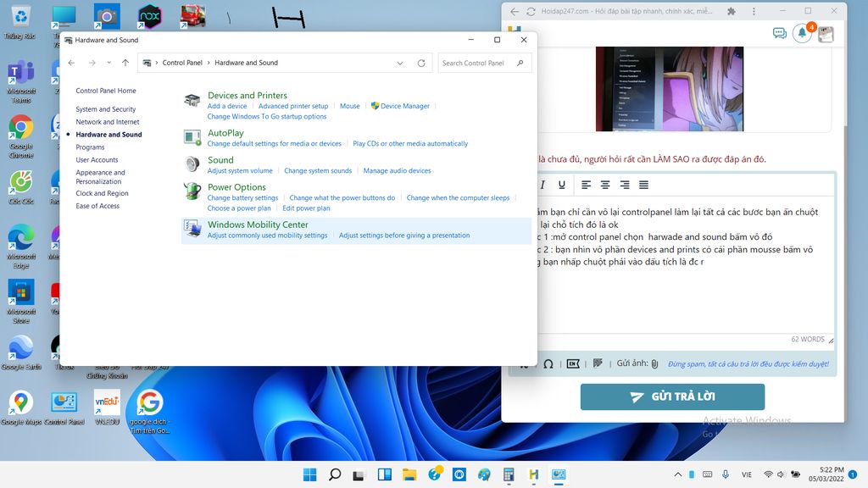The height and width of the screenshot is (488, 868).
Task: Justify the answer text
Action: [643, 185]
